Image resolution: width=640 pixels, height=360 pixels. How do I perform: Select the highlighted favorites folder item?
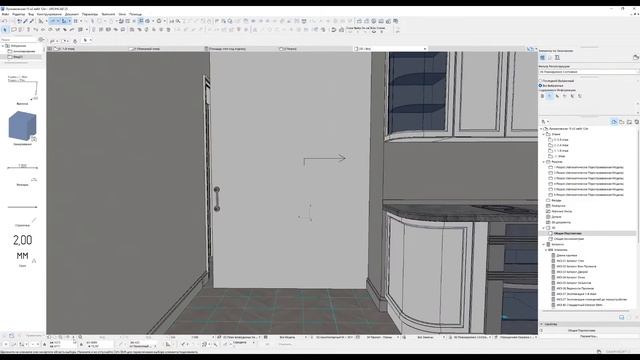coord(21,57)
